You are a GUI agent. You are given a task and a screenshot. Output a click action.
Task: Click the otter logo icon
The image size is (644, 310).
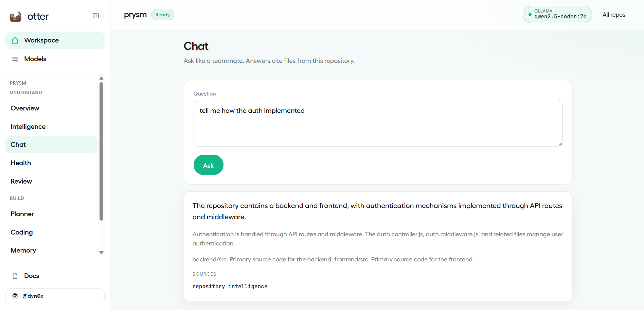click(x=16, y=16)
